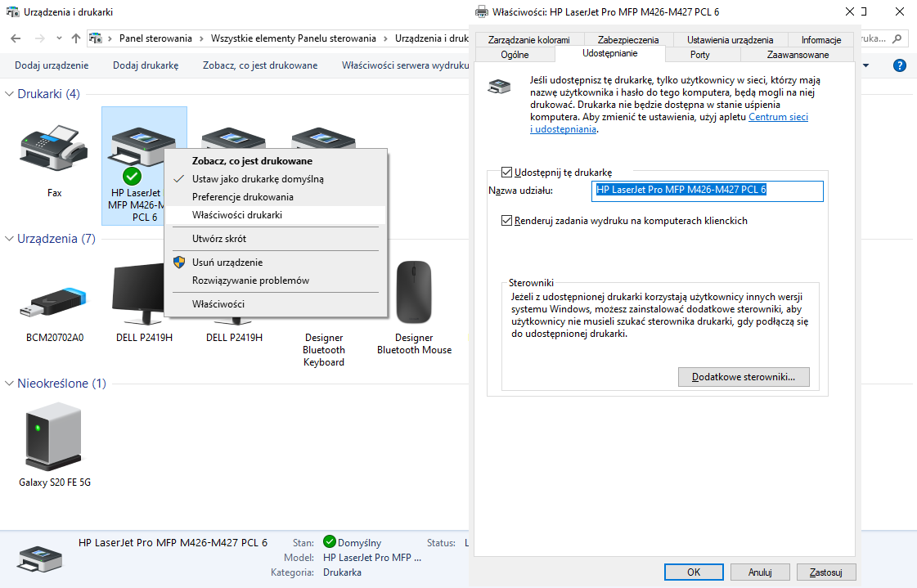917x588 pixels.
Task: Uncheck Udostępnij tę drukarkę checkbox
Action: [506, 173]
